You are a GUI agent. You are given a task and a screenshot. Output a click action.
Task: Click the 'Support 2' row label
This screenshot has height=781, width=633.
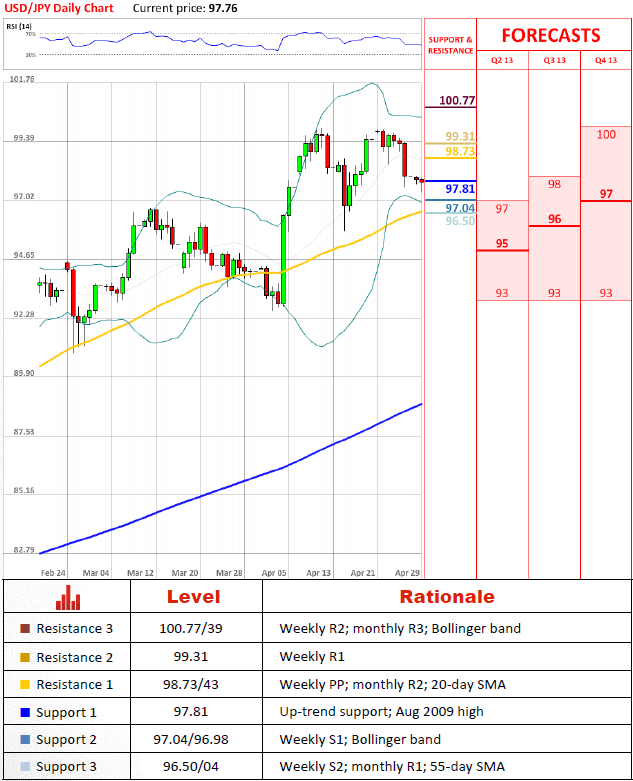(x=66, y=740)
